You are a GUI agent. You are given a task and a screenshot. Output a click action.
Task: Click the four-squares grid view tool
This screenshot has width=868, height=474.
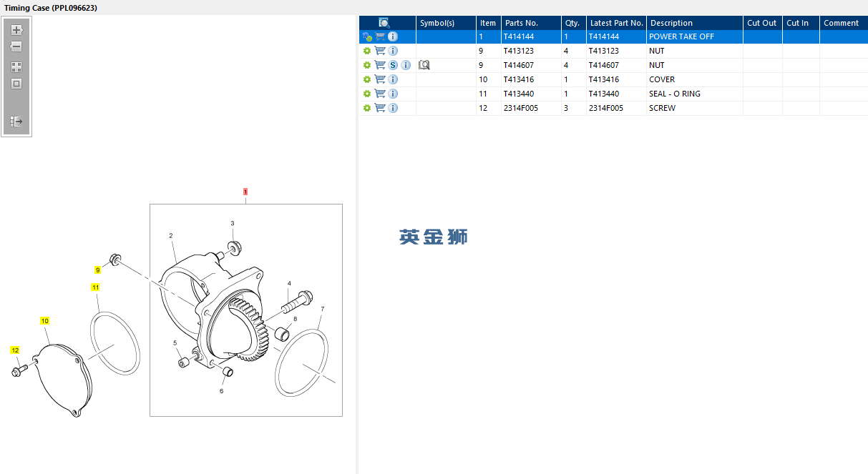pos(16,67)
